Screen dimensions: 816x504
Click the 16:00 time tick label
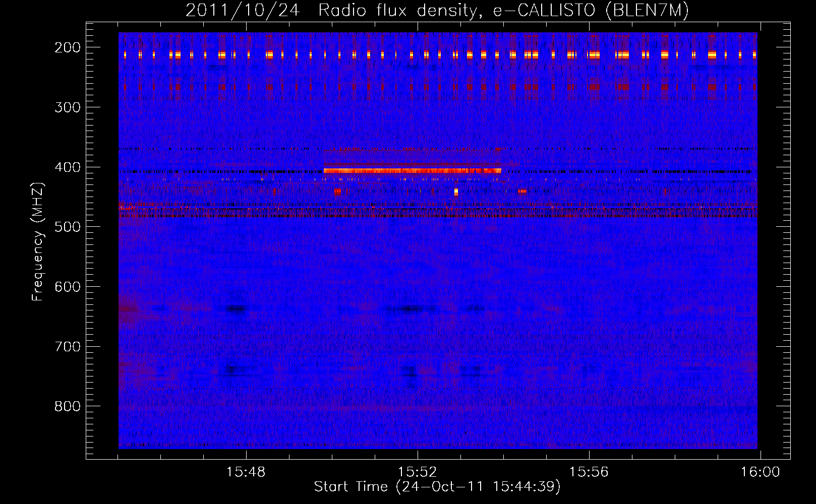[760, 472]
